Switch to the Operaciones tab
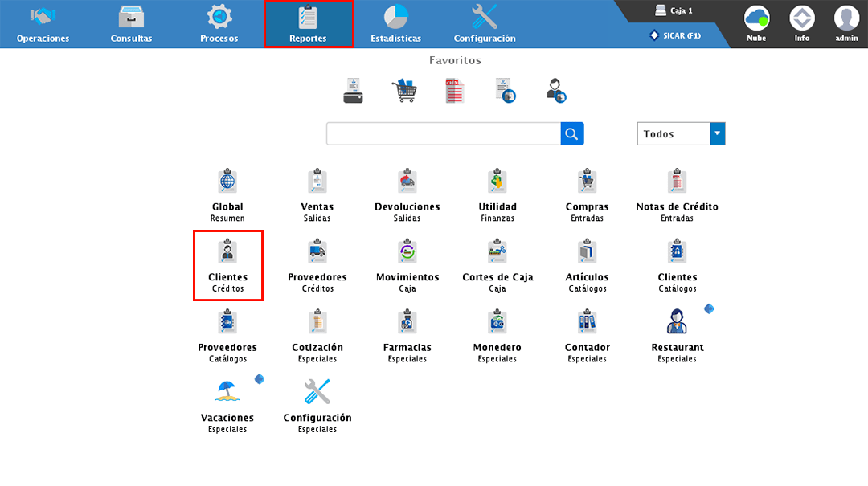The height and width of the screenshot is (486, 868). pos(43,24)
